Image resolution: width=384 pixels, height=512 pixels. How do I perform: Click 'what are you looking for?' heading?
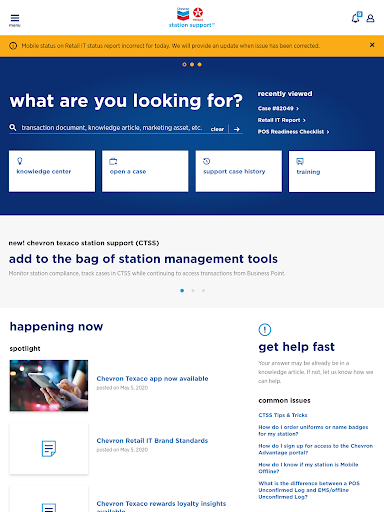click(x=126, y=101)
